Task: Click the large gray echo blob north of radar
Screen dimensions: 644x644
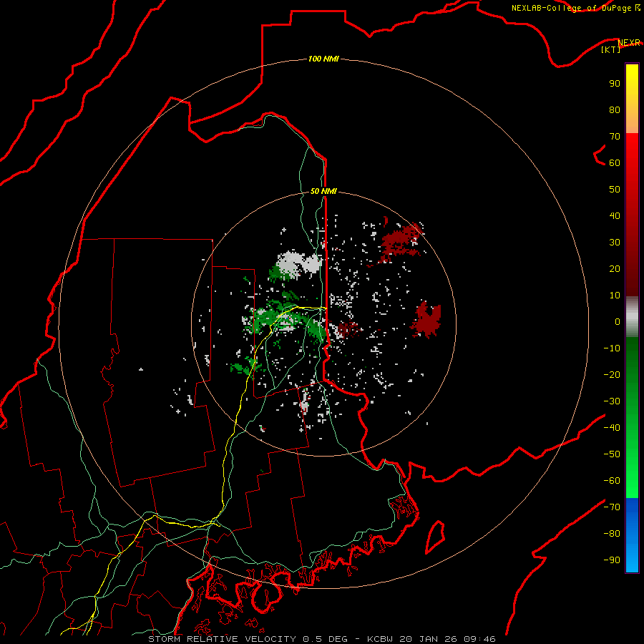Action: coord(299,263)
